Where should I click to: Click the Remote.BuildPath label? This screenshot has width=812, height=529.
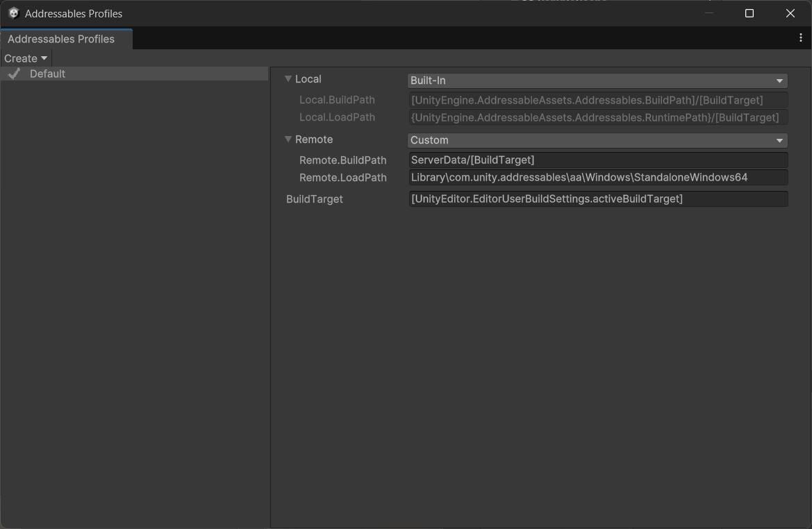343,160
